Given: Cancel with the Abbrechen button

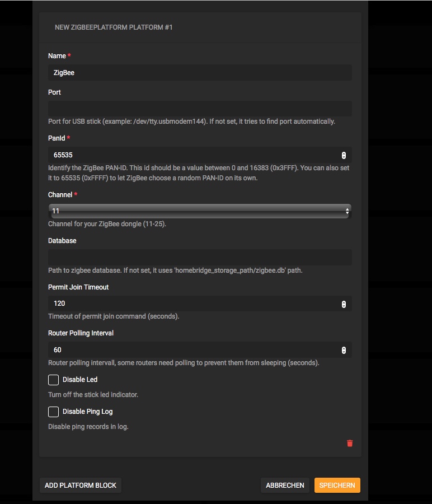Looking at the screenshot, I should tap(285, 486).
